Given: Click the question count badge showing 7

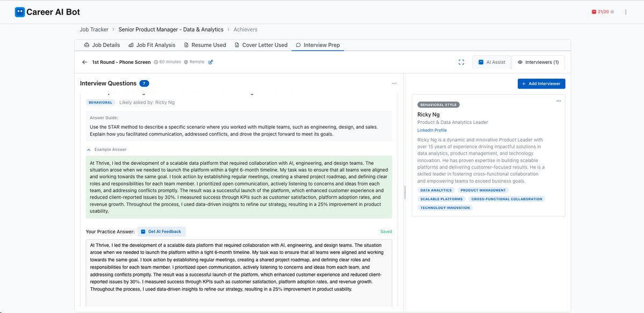Looking at the screenshot, I should pos(144,83).
